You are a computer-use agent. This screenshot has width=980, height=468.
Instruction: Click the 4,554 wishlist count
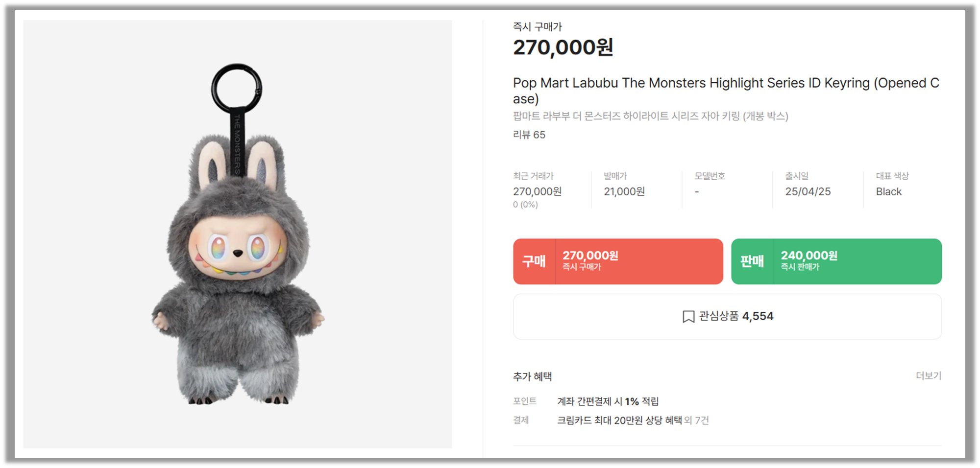point(759,316)
